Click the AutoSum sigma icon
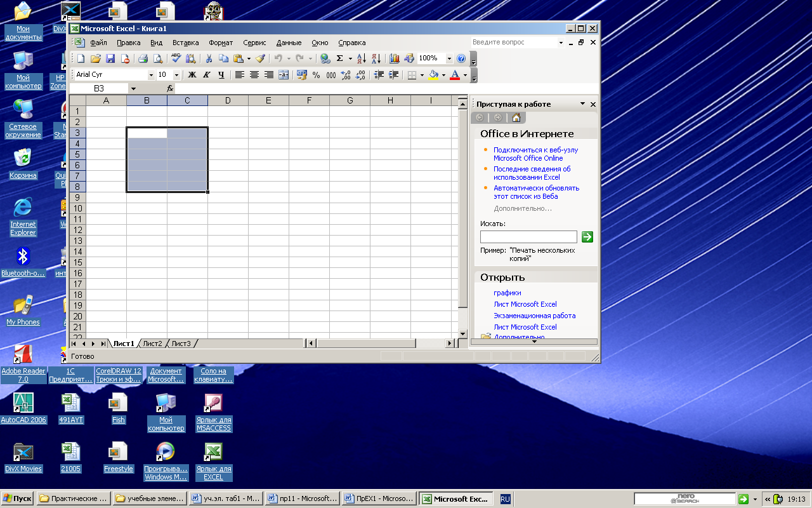 (x=339, y=58)
